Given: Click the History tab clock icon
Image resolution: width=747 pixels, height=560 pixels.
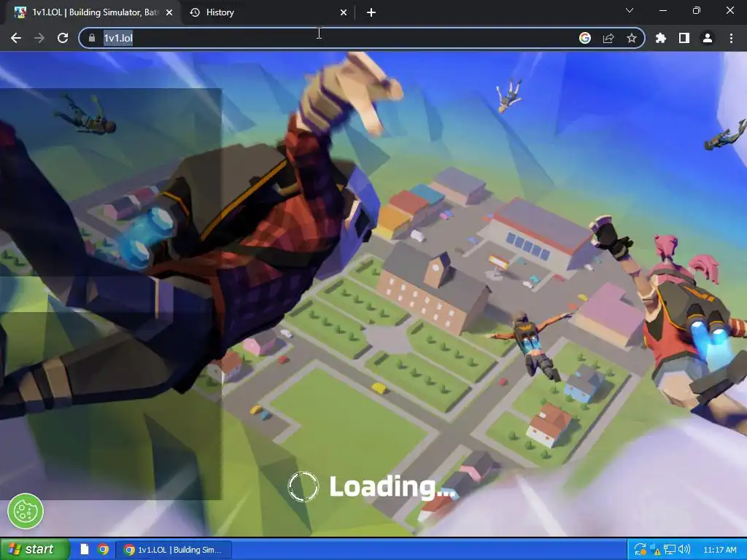Looking at the screenshot, I should [x=195, y=12].
